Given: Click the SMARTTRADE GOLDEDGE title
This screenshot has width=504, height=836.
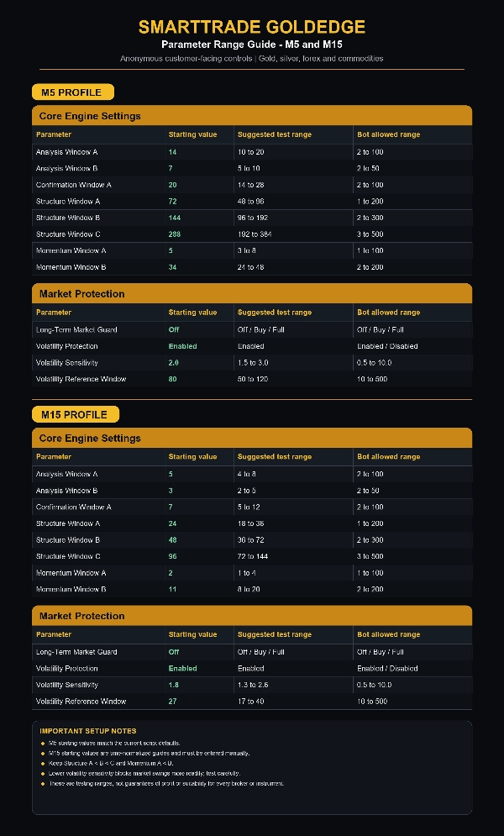Looking at the screenshot, I should point(252,27).
